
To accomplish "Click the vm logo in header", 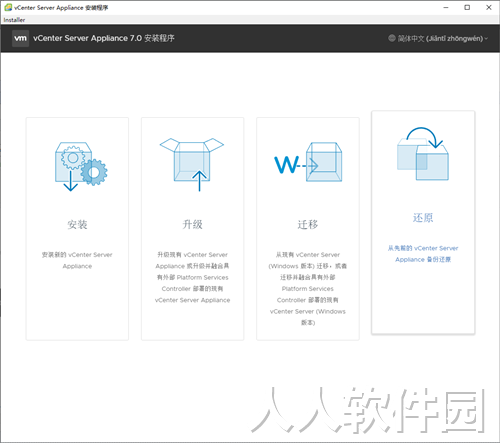I will 20,38.
